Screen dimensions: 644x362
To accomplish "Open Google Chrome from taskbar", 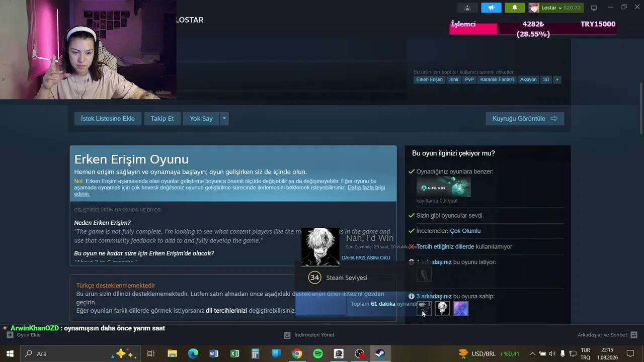I will [x=297, y=353].
